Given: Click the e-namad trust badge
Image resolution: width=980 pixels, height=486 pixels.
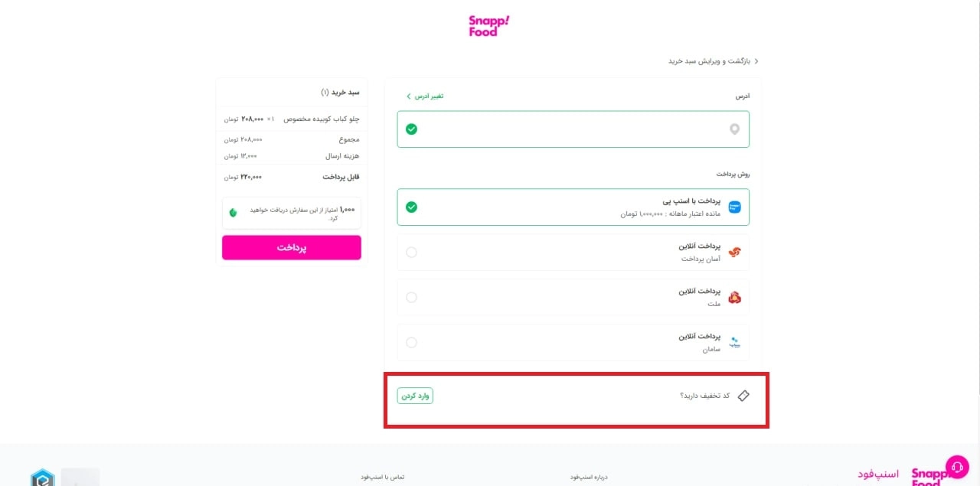Looking at the screenshot, I should (44, 477).
